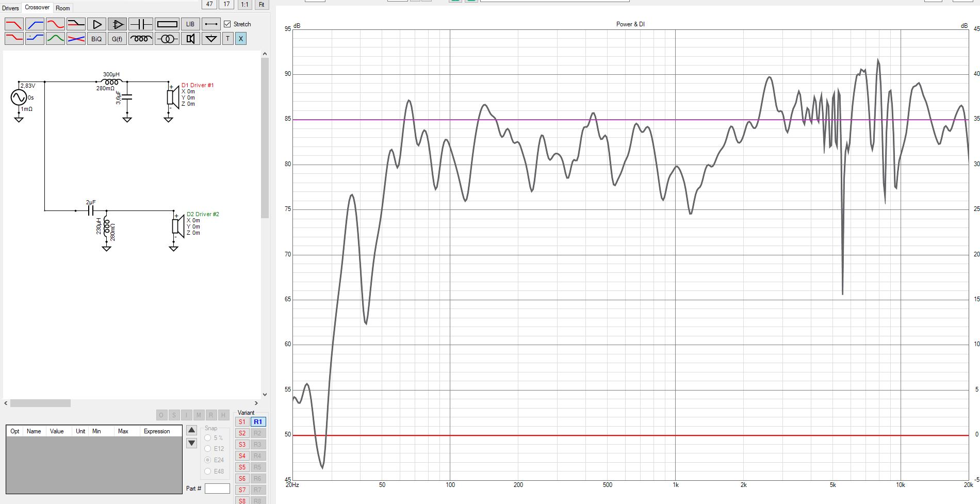Select the 2.83V voltage source symbol

coord(19,97)
